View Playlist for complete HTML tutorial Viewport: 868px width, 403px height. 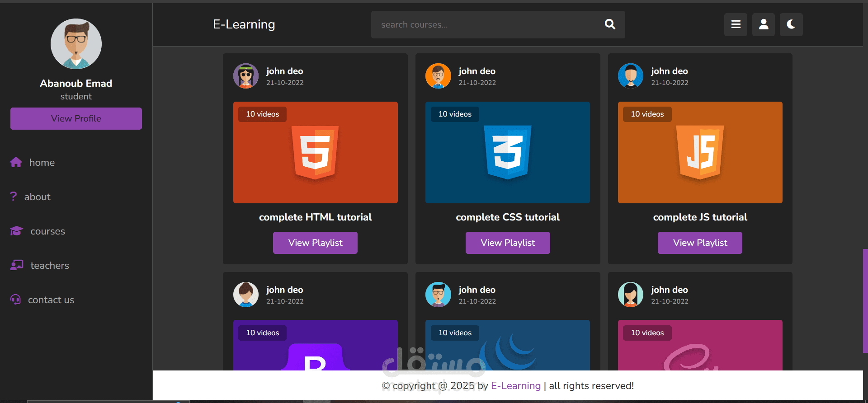coord(315,243)
